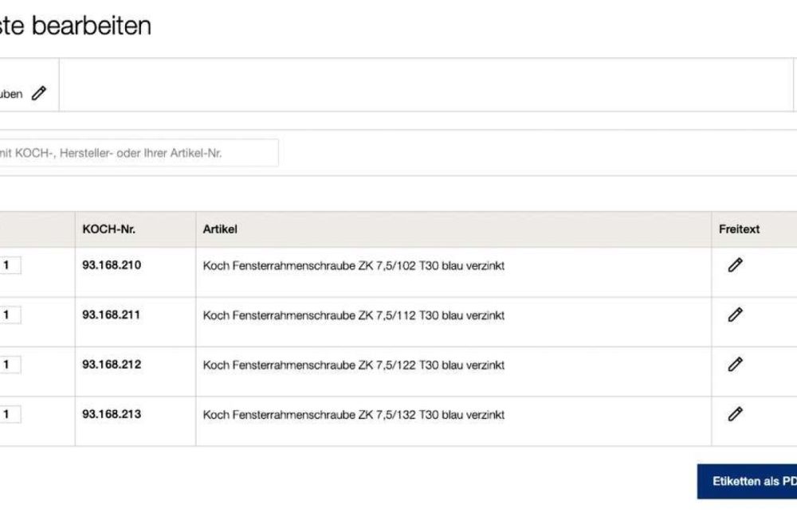This screenshot has width=797, height=532.
Task: Select KOCH number 93.168.210
Action: [112, 264]
